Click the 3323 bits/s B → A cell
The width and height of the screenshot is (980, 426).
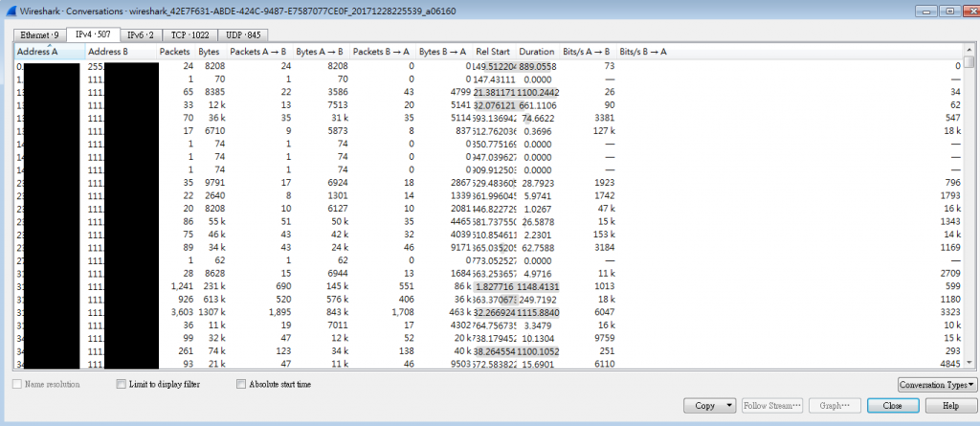950,311
